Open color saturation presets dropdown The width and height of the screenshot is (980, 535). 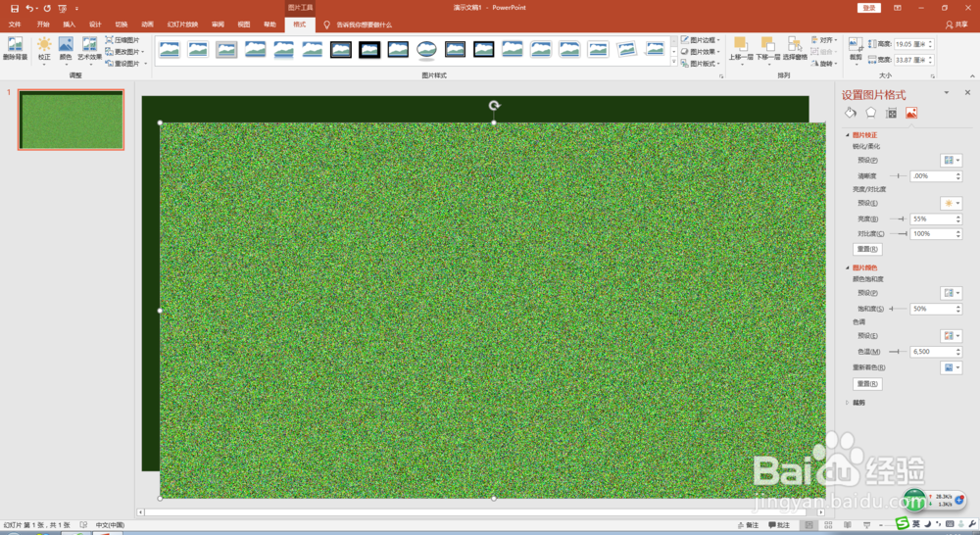point(952,293)
